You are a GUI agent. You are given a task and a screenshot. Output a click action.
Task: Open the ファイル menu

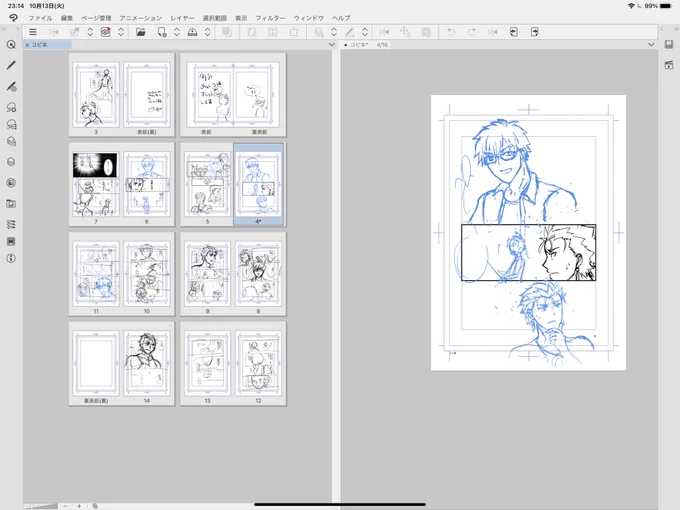point(40,18)
